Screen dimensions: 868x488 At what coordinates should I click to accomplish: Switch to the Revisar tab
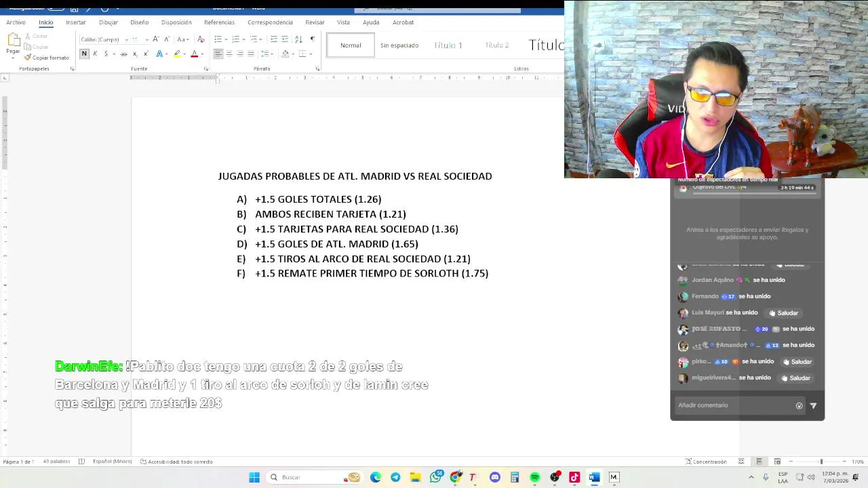point(315,22)
